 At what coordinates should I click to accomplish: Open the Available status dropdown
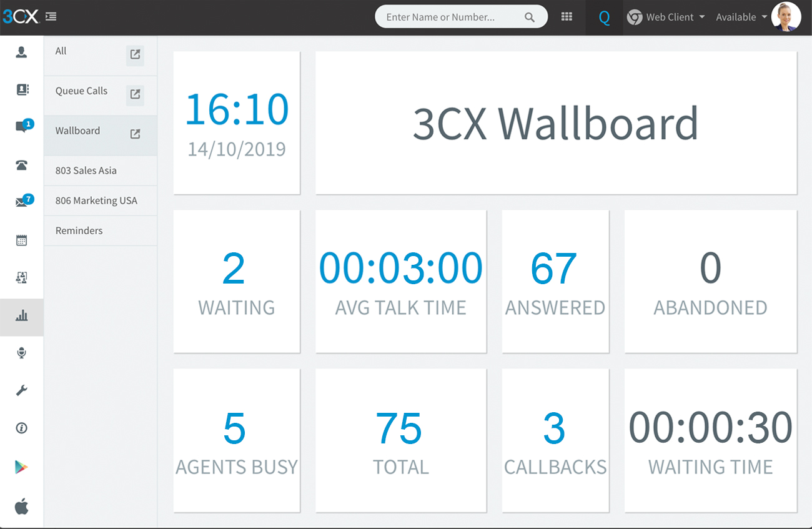coord(741,17)
